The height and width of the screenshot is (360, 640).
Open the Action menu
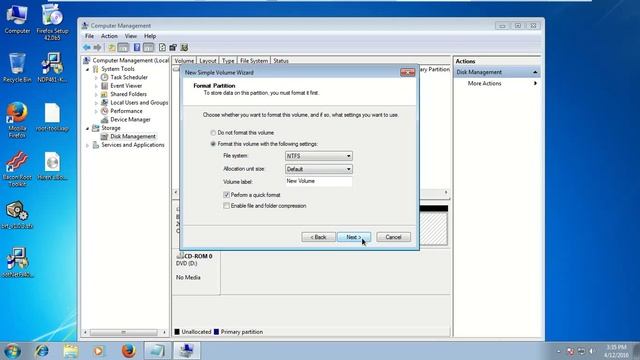[109, 36]
